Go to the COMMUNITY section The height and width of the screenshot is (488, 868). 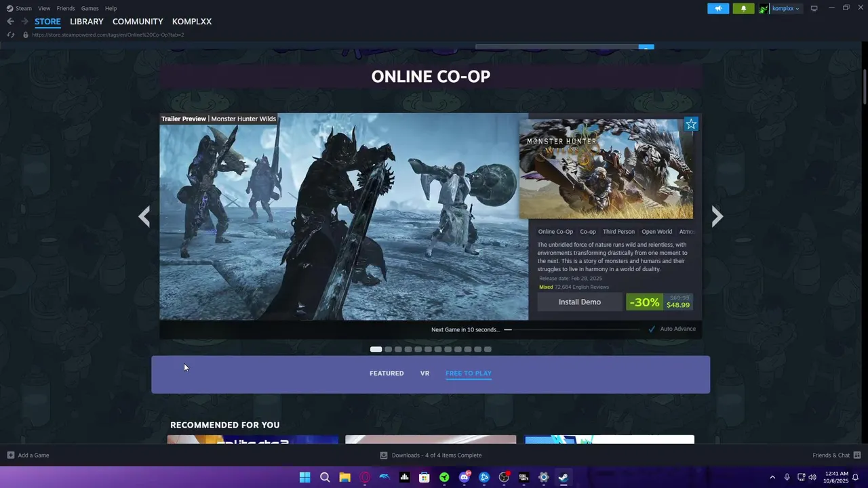(x=138, y=22)
